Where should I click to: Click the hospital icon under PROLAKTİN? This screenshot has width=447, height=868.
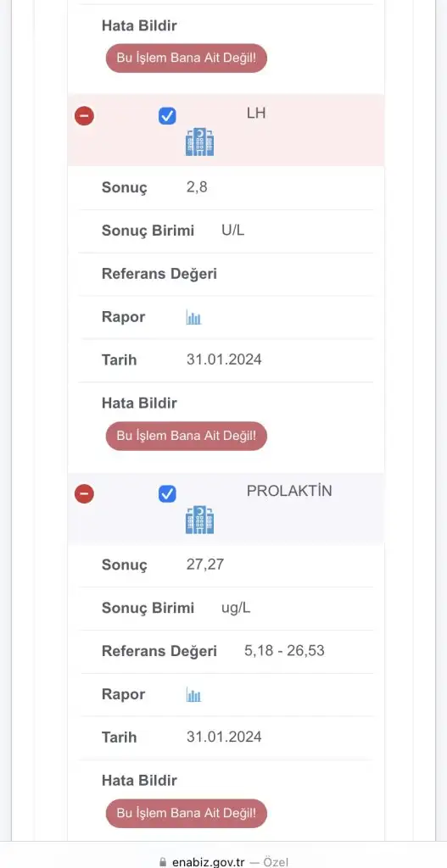pos(199,520)
